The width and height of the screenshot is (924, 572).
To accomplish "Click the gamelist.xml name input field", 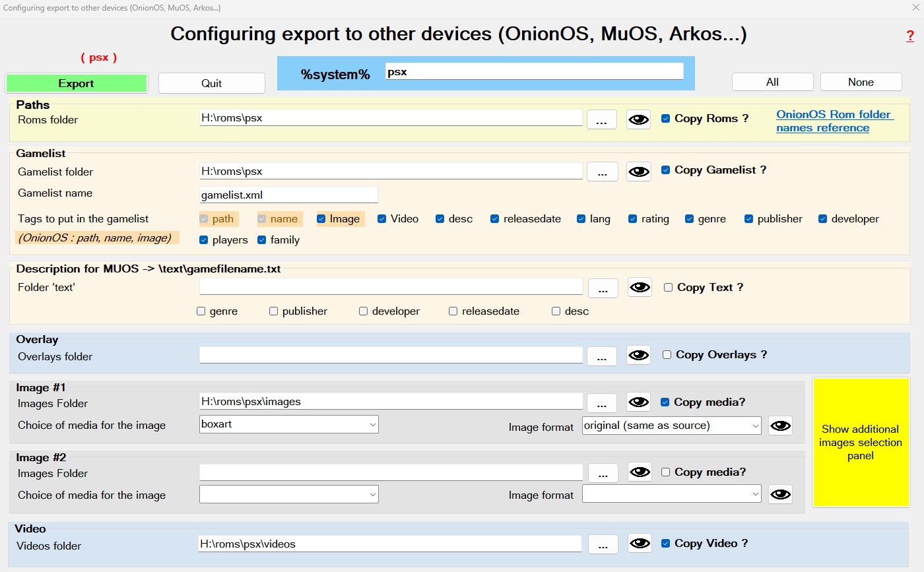I will pos(289,195).
